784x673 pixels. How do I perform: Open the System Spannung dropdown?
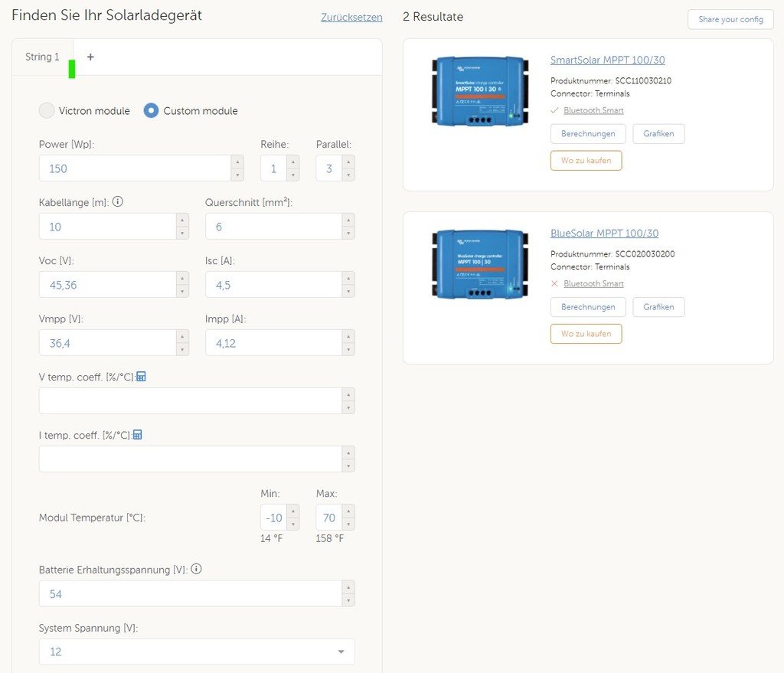click(x=197, y=652)
